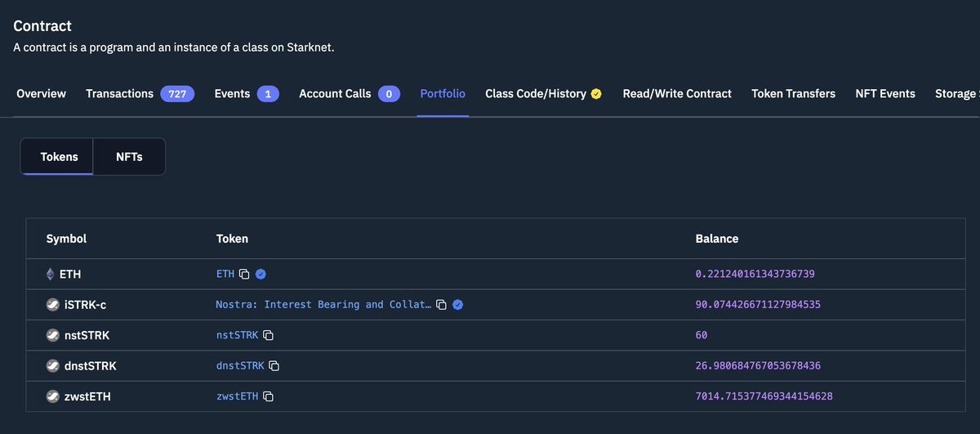
Task: Open the nstSTRK token link
Action: [x=237, y=335]
